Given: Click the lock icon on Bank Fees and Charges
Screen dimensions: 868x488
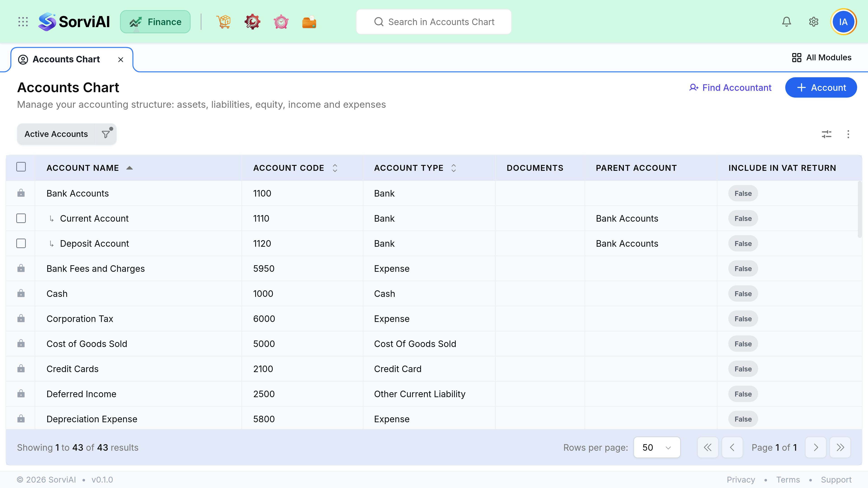Looking at the screenshot, I should 21,268.
